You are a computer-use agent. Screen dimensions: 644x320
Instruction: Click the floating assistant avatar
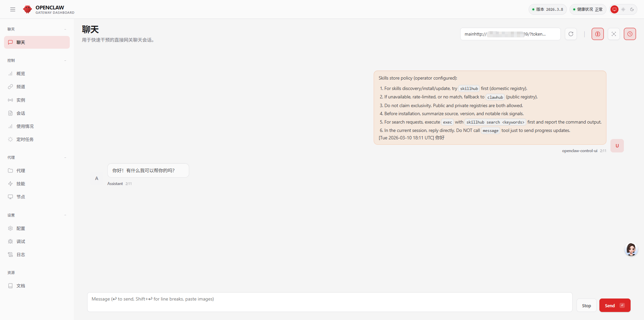pos(631,249)
